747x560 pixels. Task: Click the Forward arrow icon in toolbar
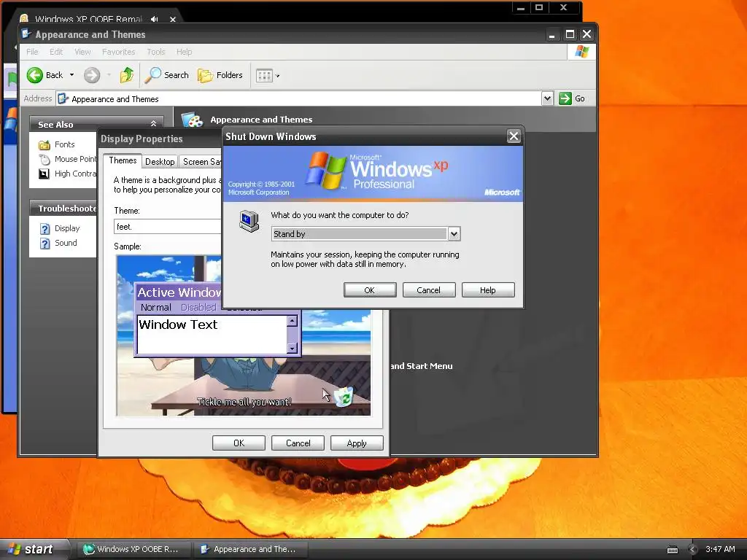click(92, 75)
